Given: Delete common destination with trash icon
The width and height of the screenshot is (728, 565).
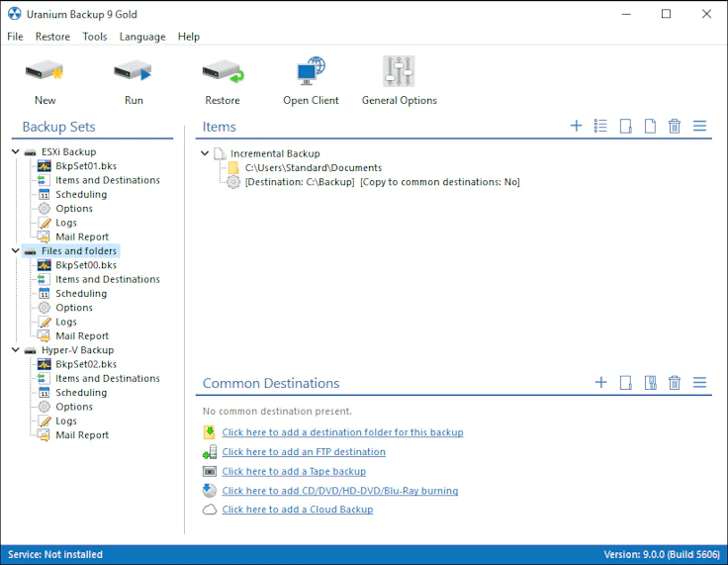Looking at the screenshot, I should [x=675, y=382].
